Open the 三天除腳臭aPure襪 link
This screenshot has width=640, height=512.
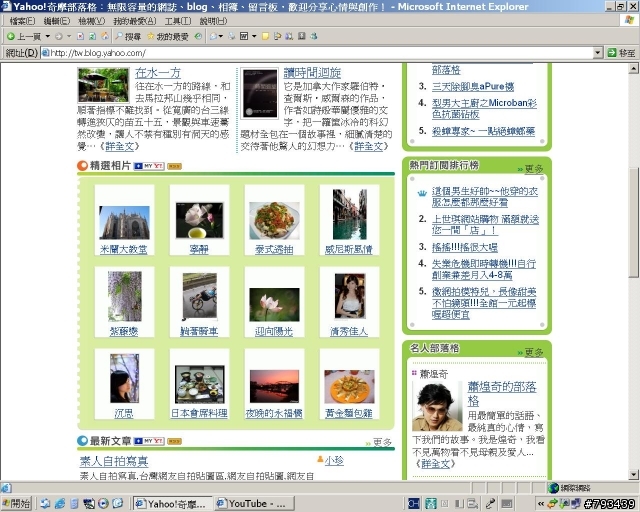point(473,87)
